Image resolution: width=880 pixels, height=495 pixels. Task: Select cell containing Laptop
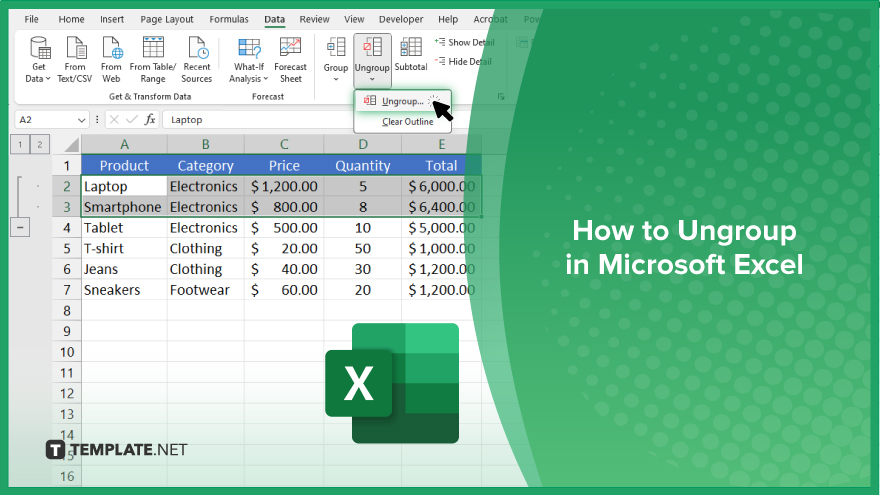[124, 186]
